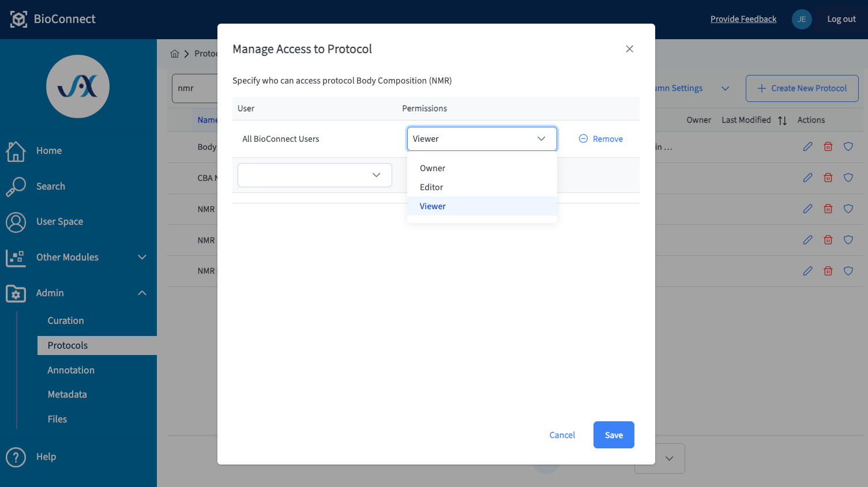Open the Metadata admin page
Screen dimensions: 868x487
[x=67, y=394]
